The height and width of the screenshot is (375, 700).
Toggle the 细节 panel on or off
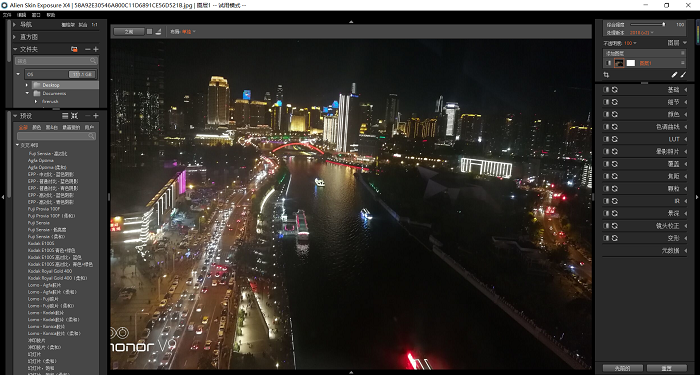606,102
